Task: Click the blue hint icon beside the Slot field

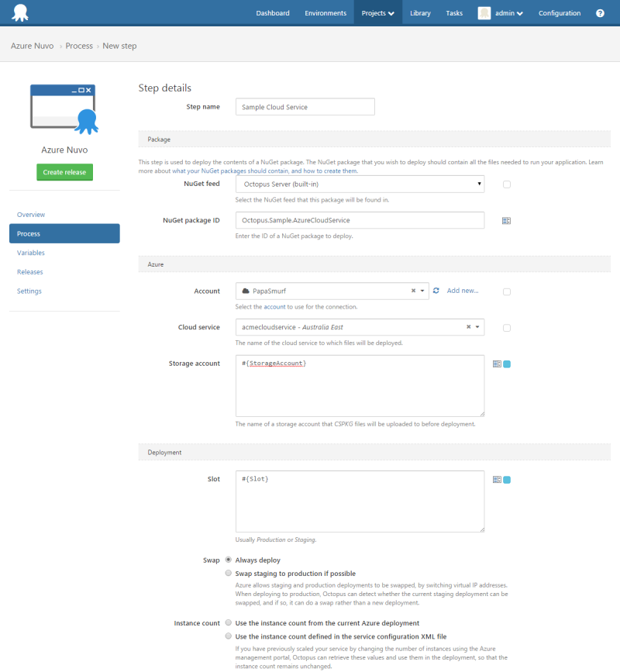Action: tap(508, 479)
